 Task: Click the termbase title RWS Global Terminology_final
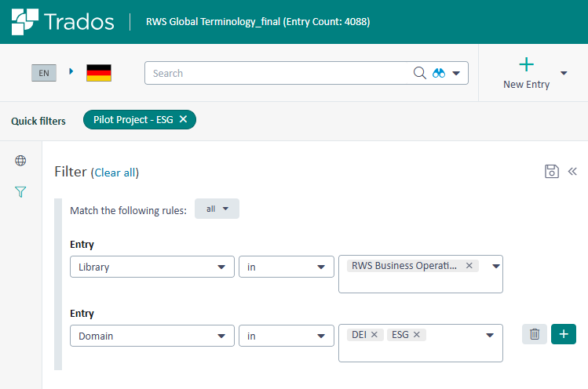pos(258,22)
